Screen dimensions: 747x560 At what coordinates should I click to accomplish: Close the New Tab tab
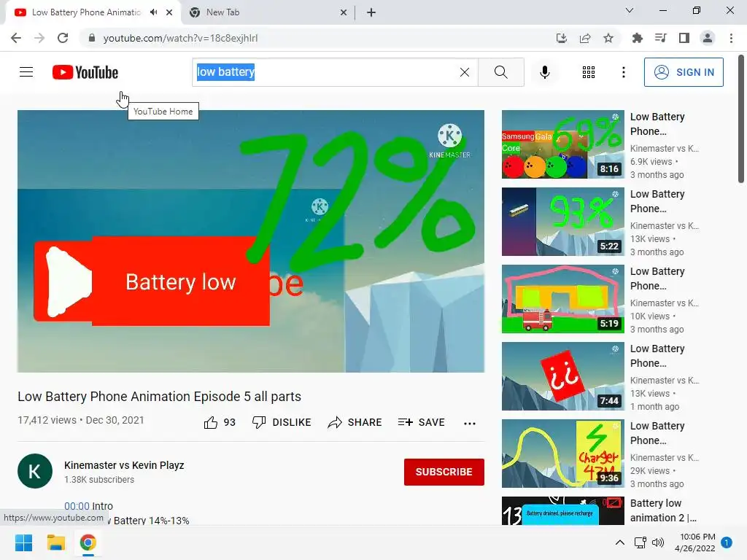(x=344, y=12)
